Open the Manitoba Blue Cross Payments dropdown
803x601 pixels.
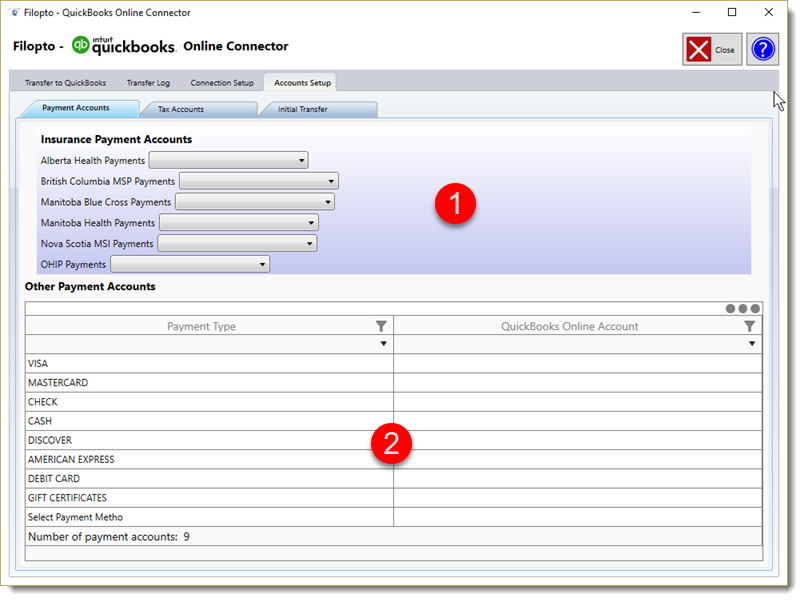pos(257,204)
